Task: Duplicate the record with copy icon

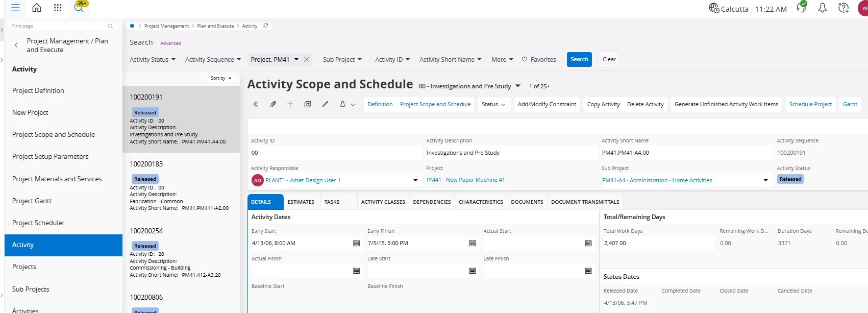Action: click(x=308, y=104)
